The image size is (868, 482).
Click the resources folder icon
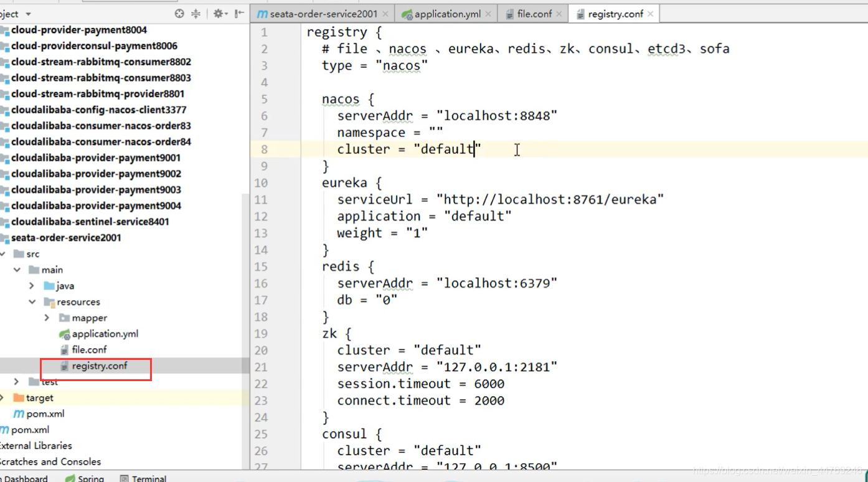coord(49,302)
